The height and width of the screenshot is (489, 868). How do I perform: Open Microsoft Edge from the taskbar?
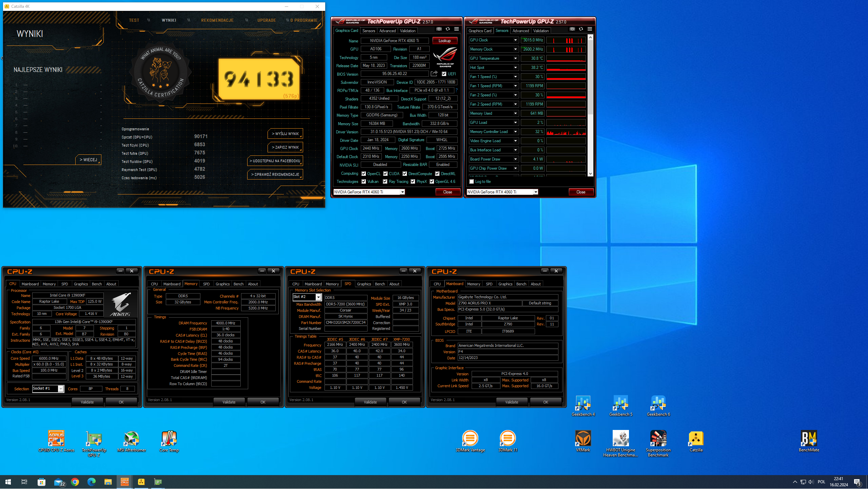(92, 482)
